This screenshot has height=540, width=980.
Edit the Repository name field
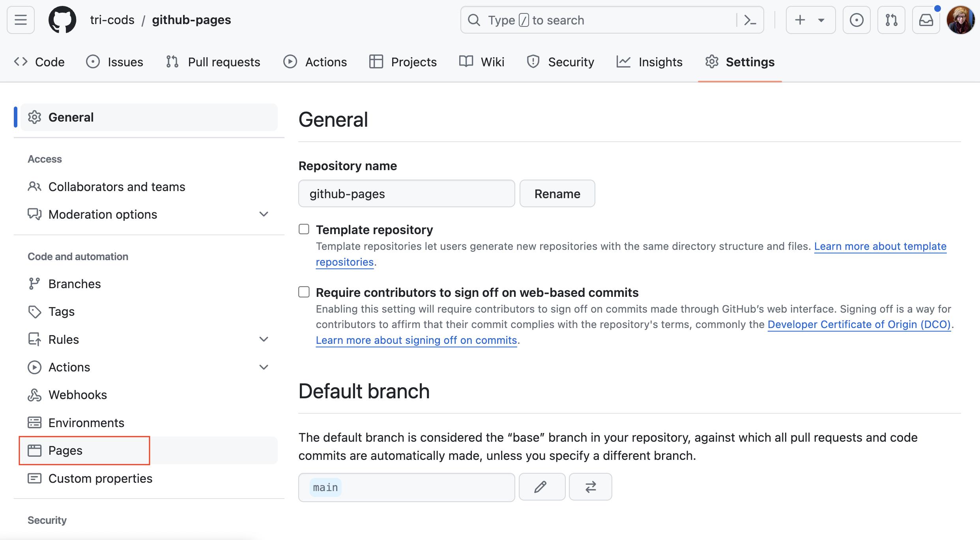pos(406,193)
